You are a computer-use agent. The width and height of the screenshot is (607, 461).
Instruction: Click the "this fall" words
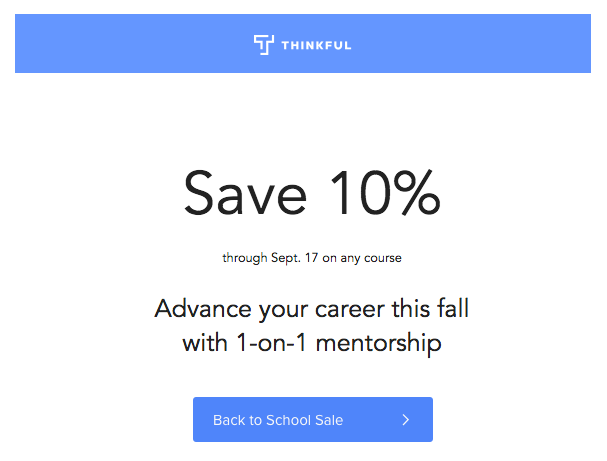click(x=430, y=308)
